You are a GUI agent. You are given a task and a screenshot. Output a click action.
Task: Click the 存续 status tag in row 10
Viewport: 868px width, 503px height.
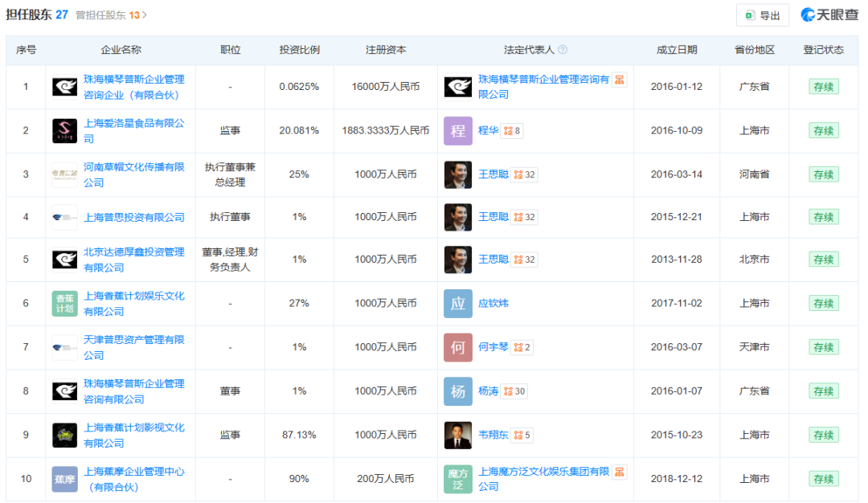[x=823, y=479]
